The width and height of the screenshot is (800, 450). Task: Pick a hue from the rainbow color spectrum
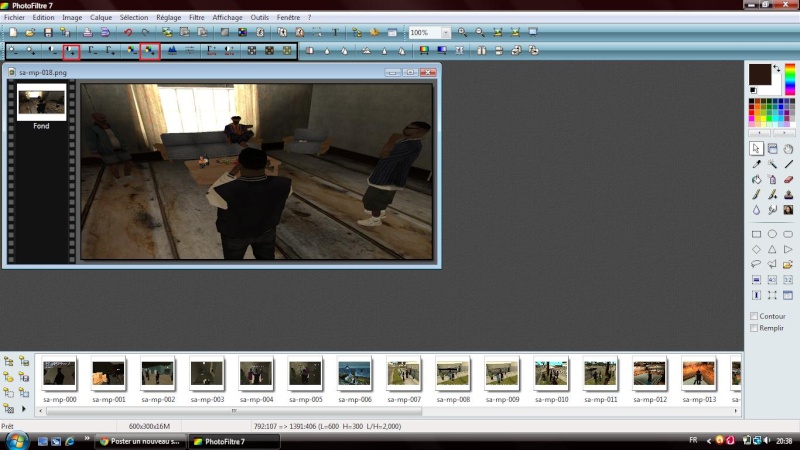click(790, 79)
